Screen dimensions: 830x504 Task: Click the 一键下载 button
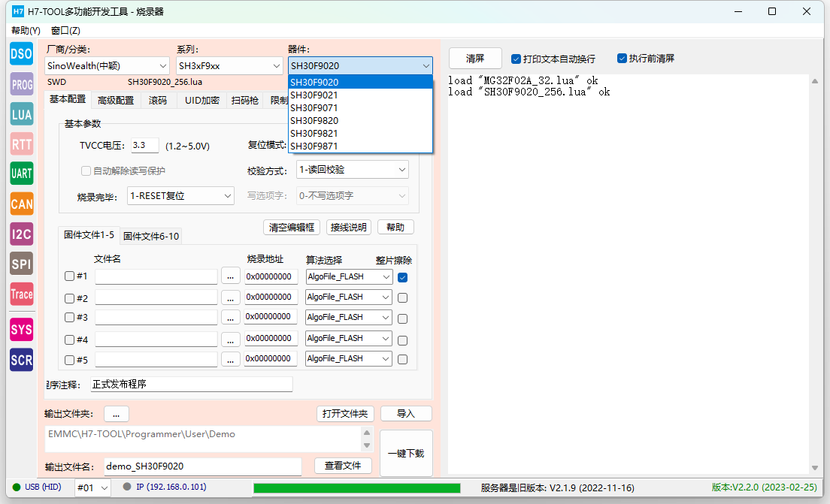click(406, 453)
